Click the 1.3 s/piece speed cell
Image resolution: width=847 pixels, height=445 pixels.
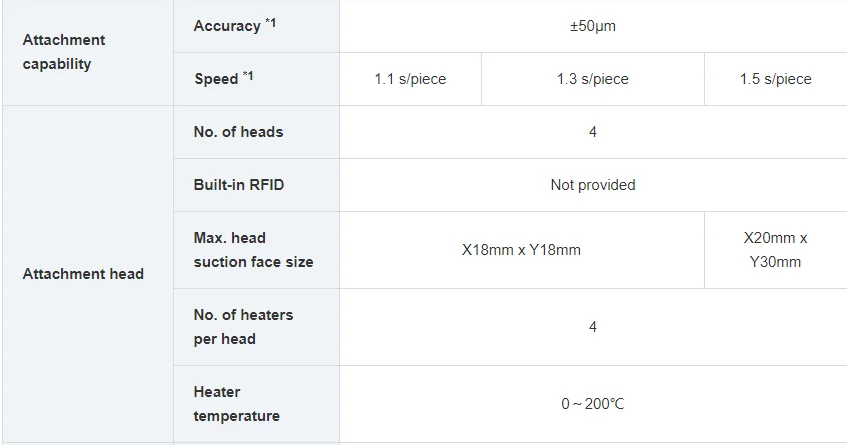(x=592, y=79)
